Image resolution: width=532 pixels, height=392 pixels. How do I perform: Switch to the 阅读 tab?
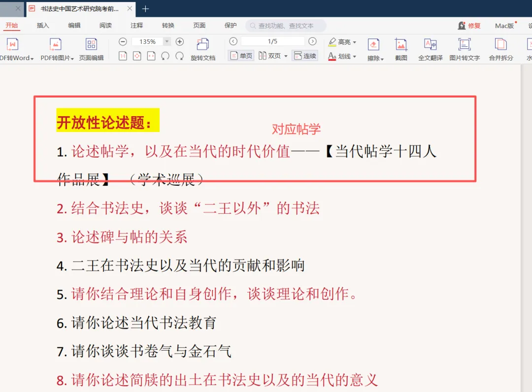[105, 26]
